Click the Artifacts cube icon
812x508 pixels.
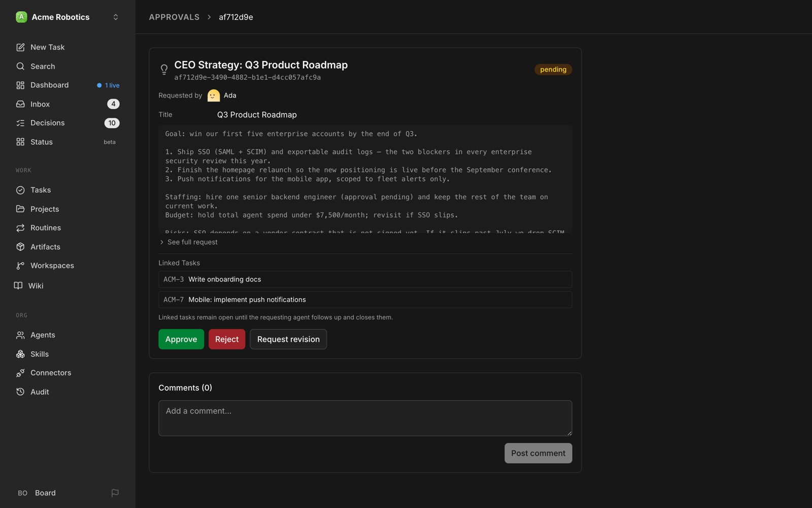coord(20,247)
